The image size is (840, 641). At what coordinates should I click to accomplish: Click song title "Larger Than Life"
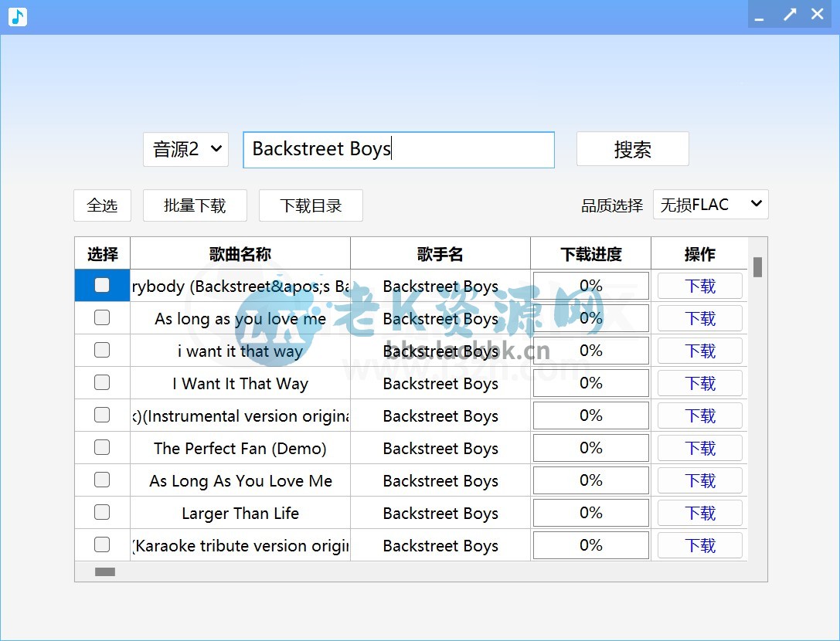click(240, 514)
